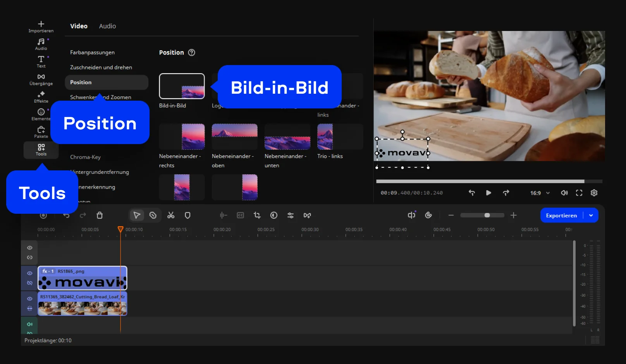
Task: Hide the track containing RS1865_.png clip
Action: tap(30, 273)
